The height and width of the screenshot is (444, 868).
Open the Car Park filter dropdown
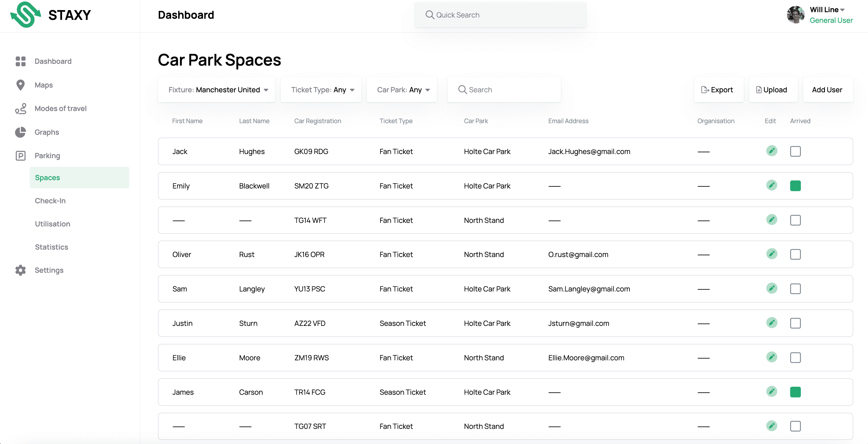402,90
